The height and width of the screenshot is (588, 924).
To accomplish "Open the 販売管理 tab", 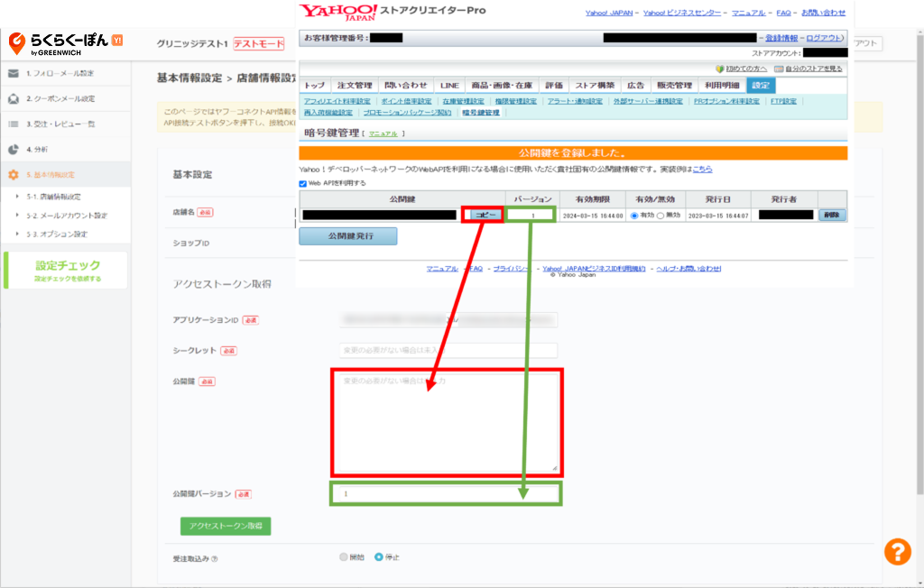I will 675,86.
